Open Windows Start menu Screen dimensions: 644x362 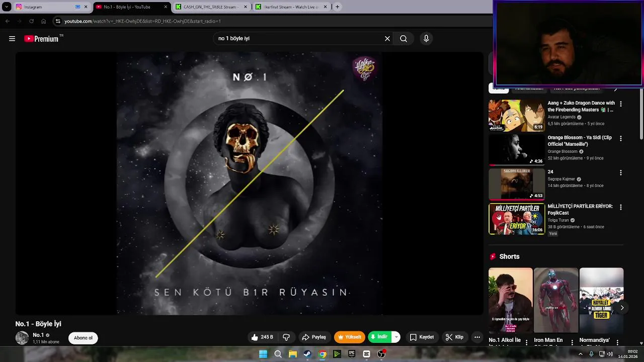point(263,354)
